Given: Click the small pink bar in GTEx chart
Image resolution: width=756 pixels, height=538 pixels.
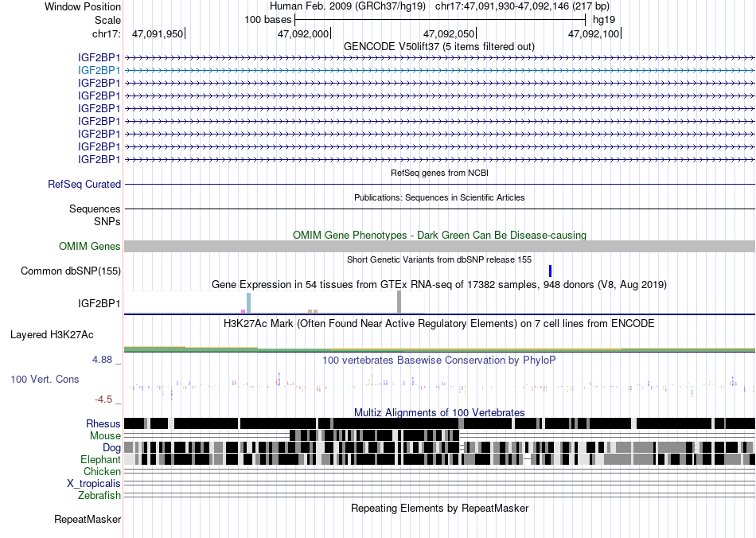Looking at the screenshot, I should tap(243, 311).
